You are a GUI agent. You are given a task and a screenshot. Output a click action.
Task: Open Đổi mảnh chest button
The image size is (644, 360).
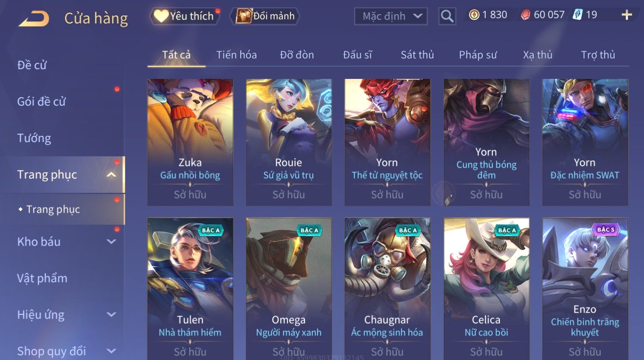coord(265,16)
